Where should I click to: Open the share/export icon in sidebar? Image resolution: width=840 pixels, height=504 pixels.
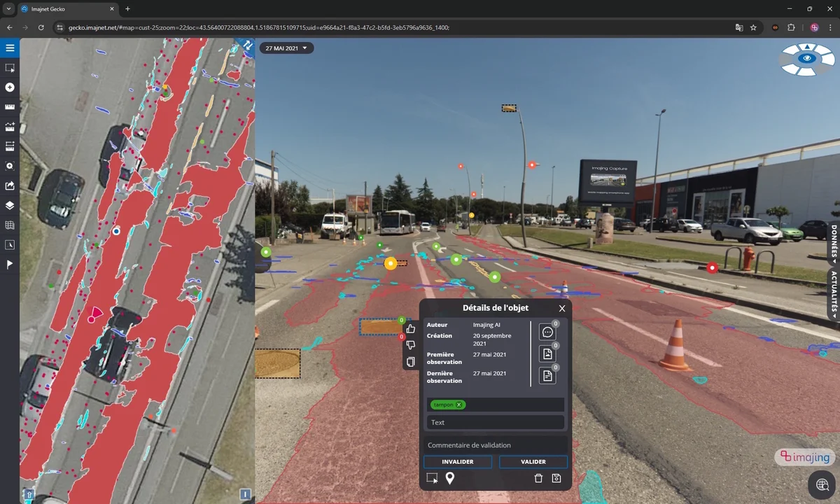[10, 185]
